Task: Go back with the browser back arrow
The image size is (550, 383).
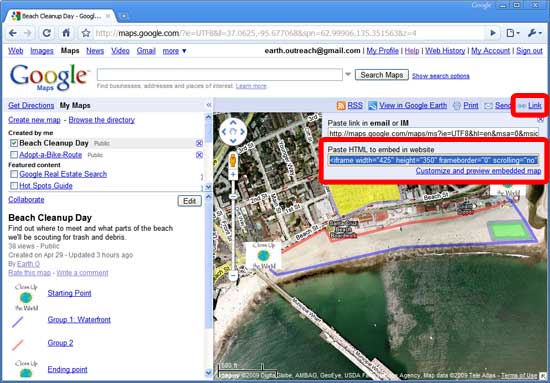Action: pyautogui.click(x=13, y=33)
